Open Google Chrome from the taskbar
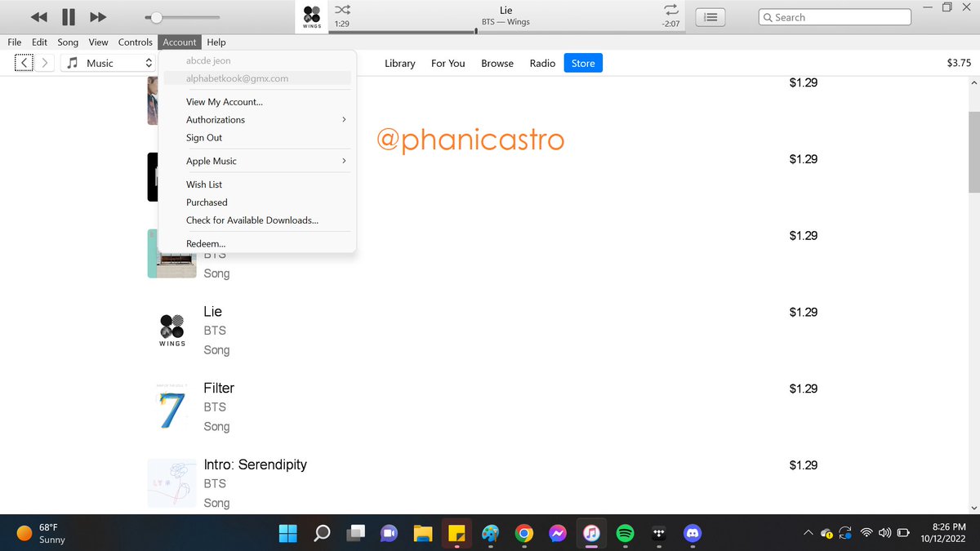 [524, 533]
